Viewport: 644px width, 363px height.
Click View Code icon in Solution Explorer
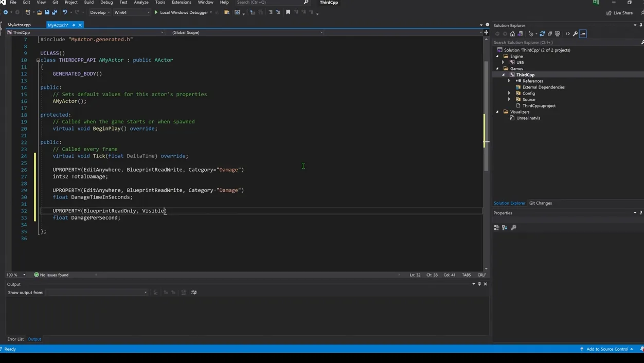click(568, 34)
